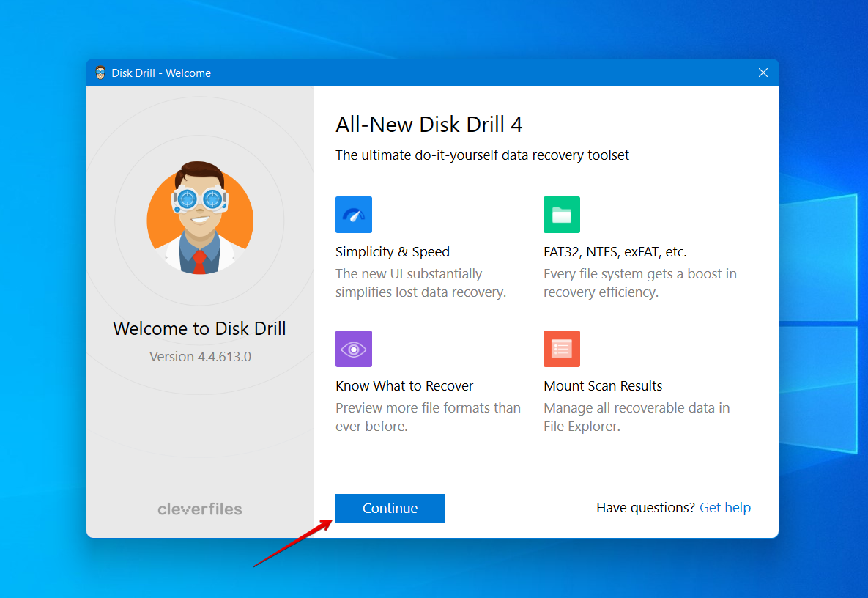Click the orange Mount Scan Results icon
The height and width of the screenshot is (598, 868).
[x=561, y=349]
